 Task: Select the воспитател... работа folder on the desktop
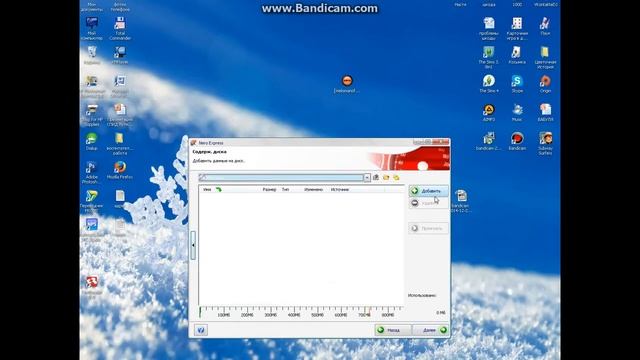[120, 144]
